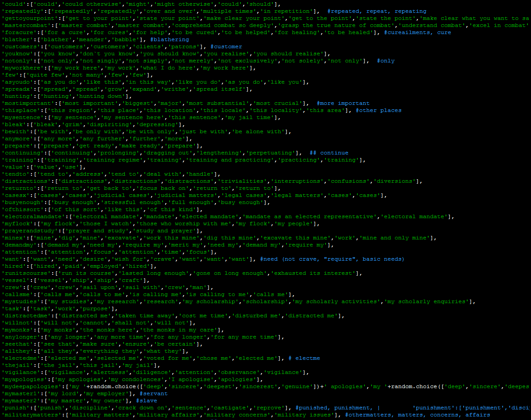Click the comment '#repeated, repeat, repeating'
531x420 pixels.
pyautogui.click(x=376, y=11)
